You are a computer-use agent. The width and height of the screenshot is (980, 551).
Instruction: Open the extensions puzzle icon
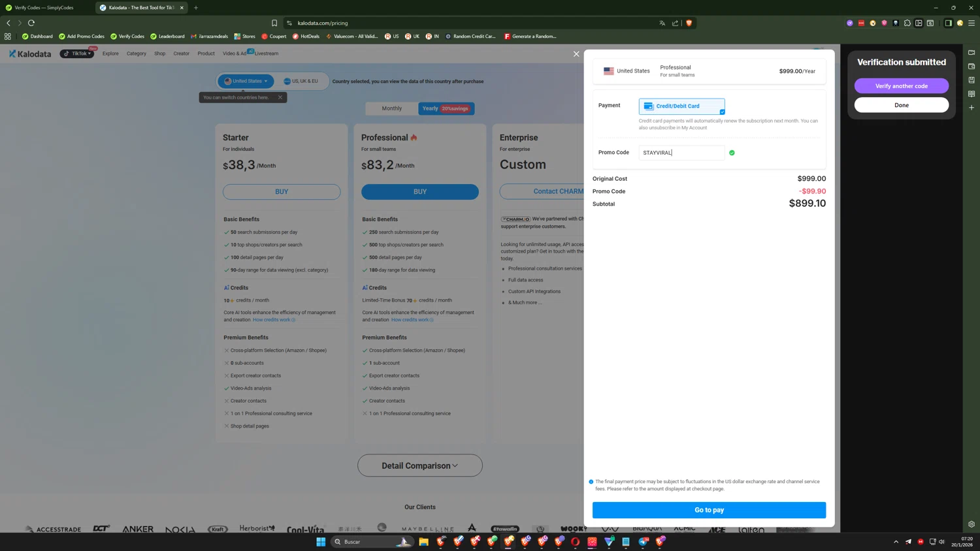907,23
